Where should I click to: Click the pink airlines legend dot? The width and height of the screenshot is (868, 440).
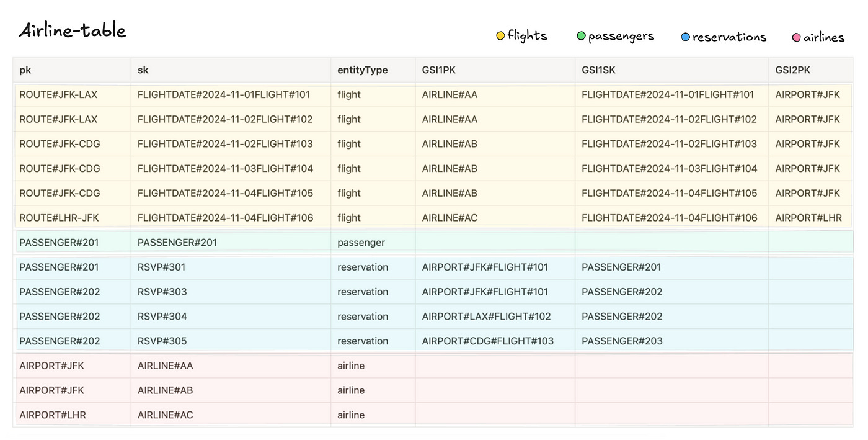pos(796,37)
